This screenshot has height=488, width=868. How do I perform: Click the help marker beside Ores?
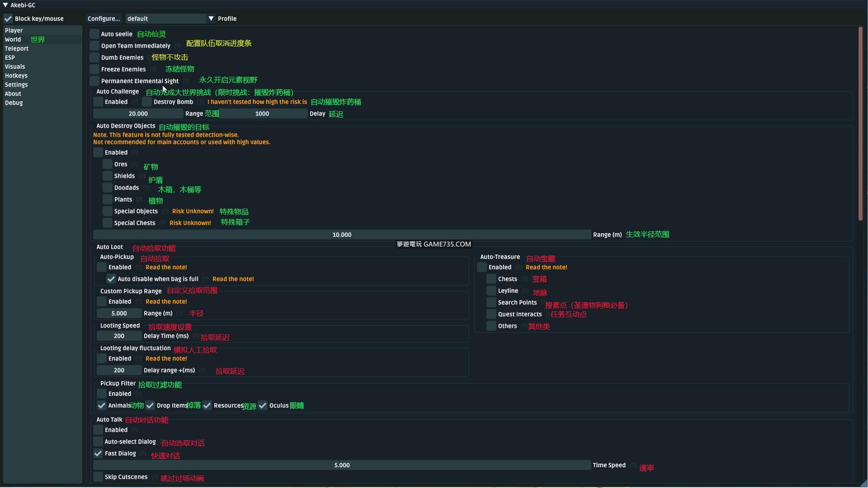pos(134,164)
